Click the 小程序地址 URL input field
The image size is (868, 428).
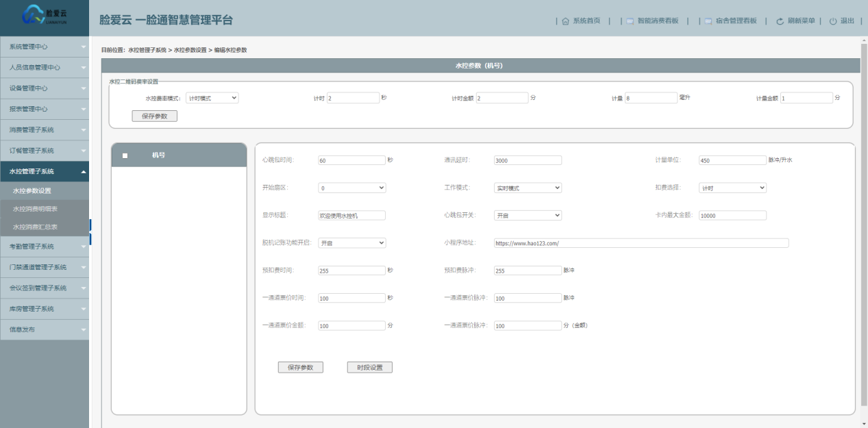tap(641, 242)
